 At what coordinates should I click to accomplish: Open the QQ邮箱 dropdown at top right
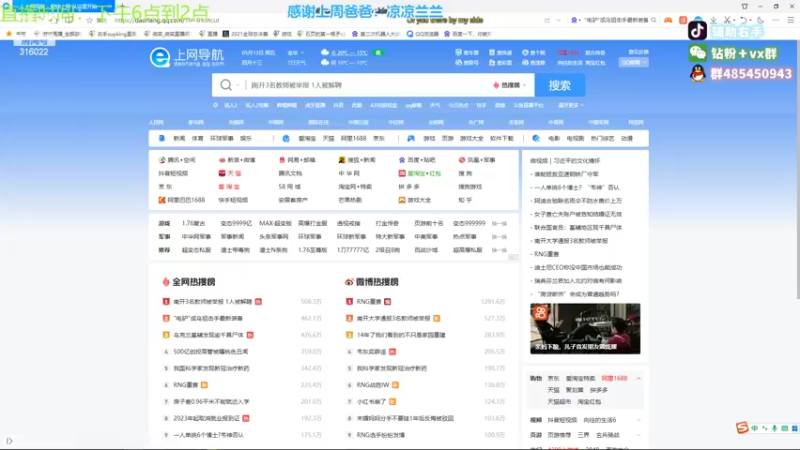[x=634, y=62]
